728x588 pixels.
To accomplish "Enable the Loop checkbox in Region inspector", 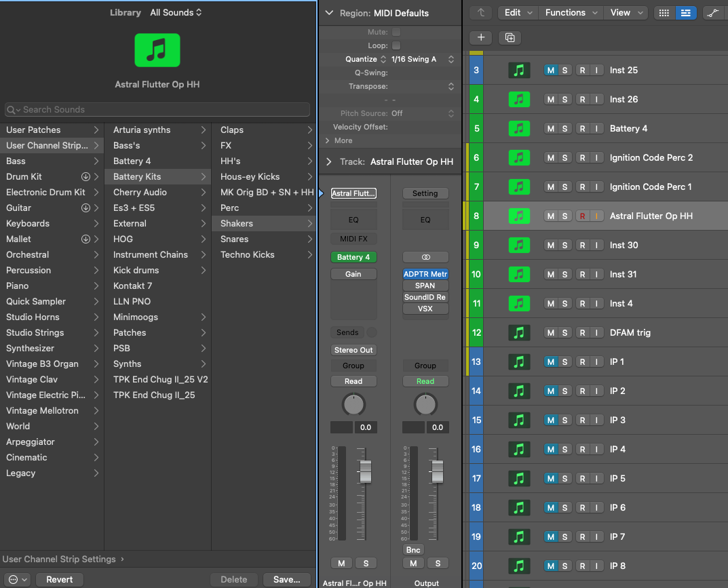I will point(396,45).
